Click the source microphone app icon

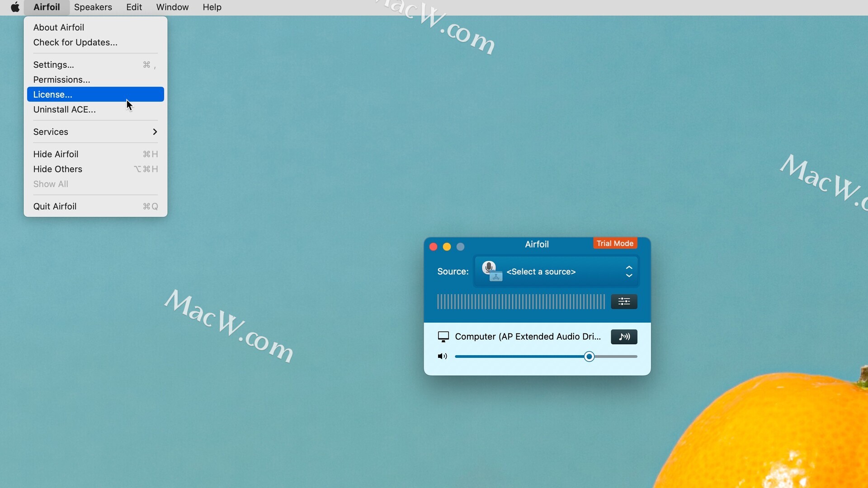tap(492, 271)
